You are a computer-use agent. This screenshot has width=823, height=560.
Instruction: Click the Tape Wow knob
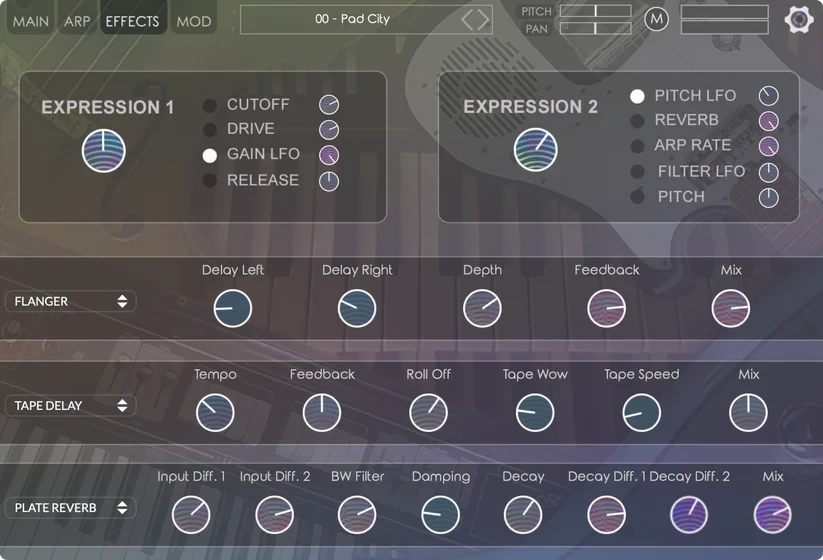[x=534, y=412]
